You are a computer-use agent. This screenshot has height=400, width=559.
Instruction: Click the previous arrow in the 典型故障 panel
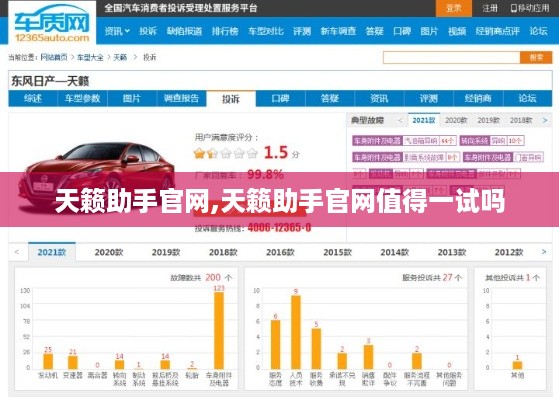[x=400, y=120]
